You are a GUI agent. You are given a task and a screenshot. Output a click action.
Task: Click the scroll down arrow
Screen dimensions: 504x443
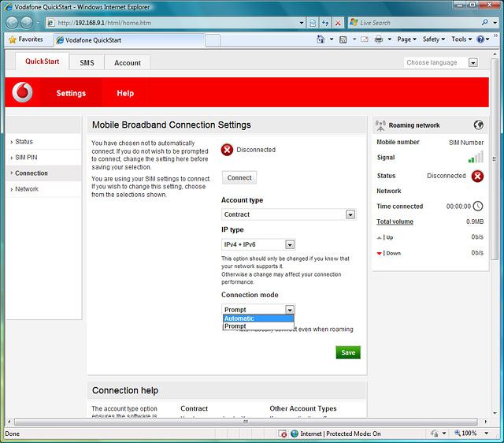(x=495, y=413)
